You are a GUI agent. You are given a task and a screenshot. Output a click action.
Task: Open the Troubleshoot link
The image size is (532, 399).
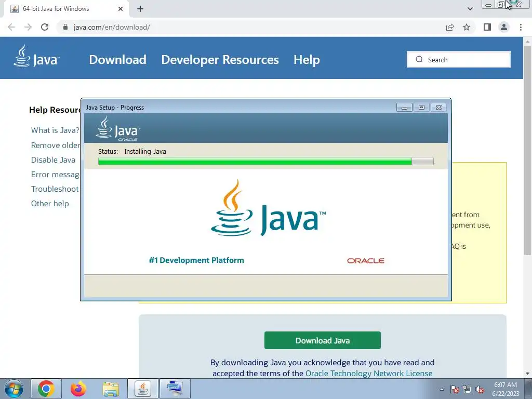tap(55, 189)
